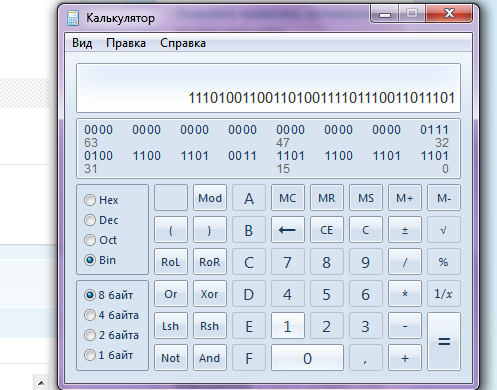Click the open parenthesis button
This screenshot has height=390, width=497.
(x=171, y=230)
